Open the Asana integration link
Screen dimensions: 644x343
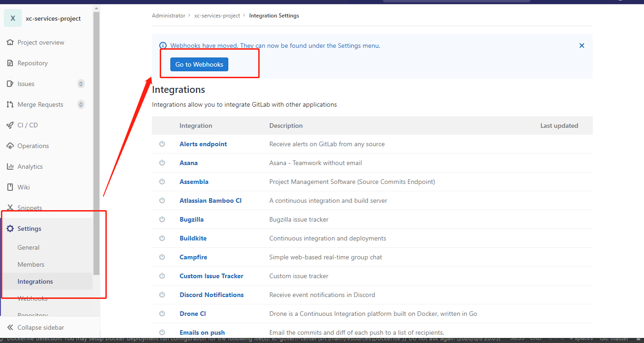[x=189, y=163]
